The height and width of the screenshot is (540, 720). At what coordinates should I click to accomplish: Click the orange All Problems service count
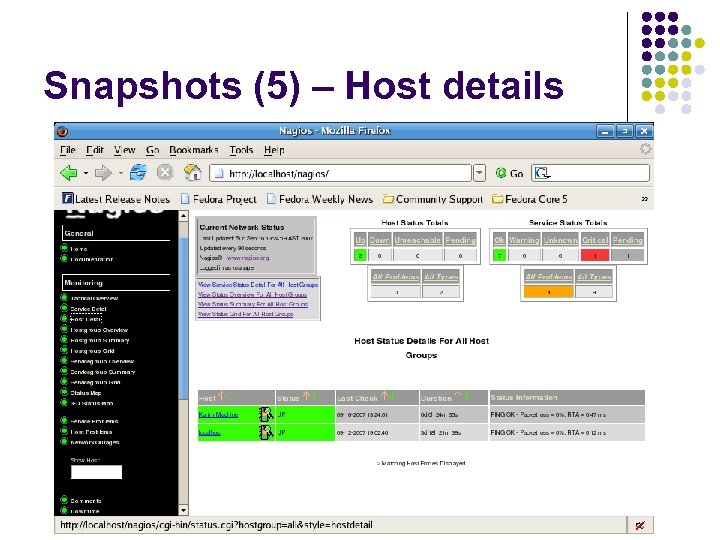click(549, 292)
